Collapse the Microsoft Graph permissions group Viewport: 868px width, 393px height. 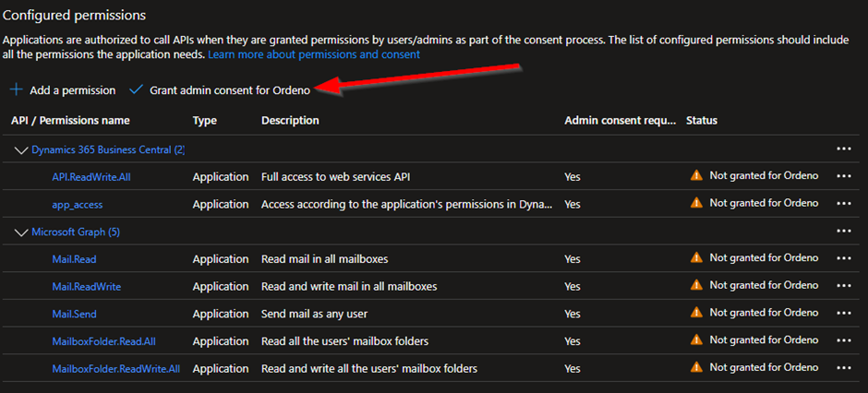tap(21, 232)
